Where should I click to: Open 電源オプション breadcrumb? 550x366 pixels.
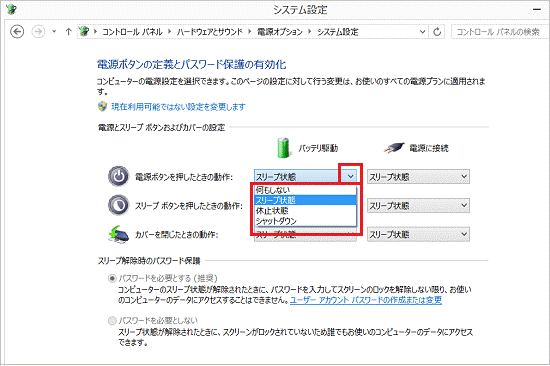pos(280,32)
